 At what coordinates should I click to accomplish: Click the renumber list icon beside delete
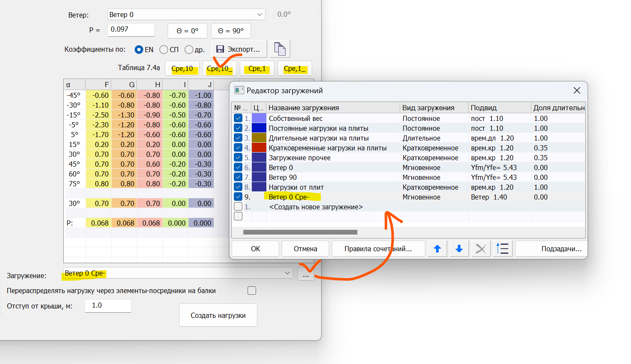tap(502, 249)
